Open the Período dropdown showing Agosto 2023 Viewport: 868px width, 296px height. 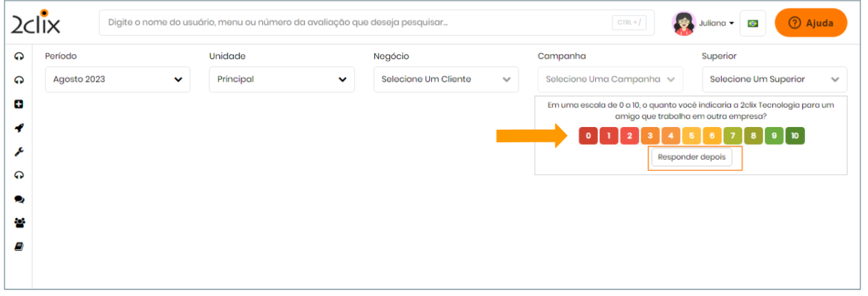click(117, 79)
